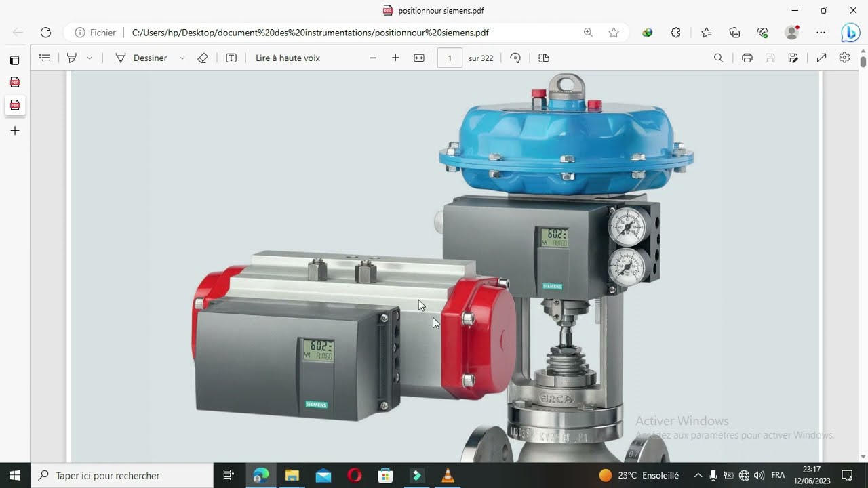Select the highlighter tool
Viewport: 868px width, 488px height.
(x=71, y=58)
